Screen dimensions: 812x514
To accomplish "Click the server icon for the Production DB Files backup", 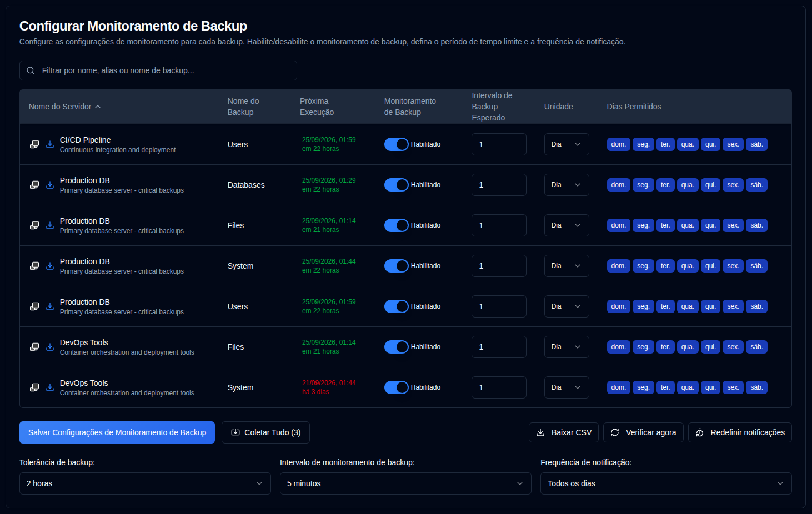I will click(x=34, y=225).
